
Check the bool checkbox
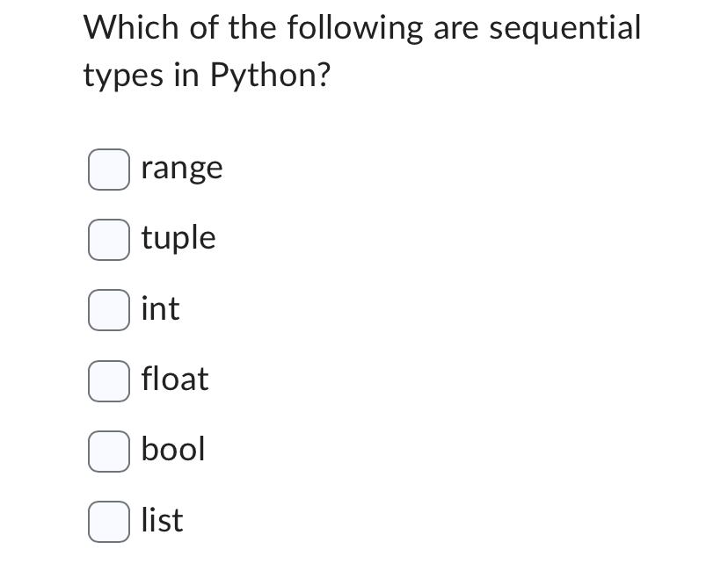click(107, 451)
